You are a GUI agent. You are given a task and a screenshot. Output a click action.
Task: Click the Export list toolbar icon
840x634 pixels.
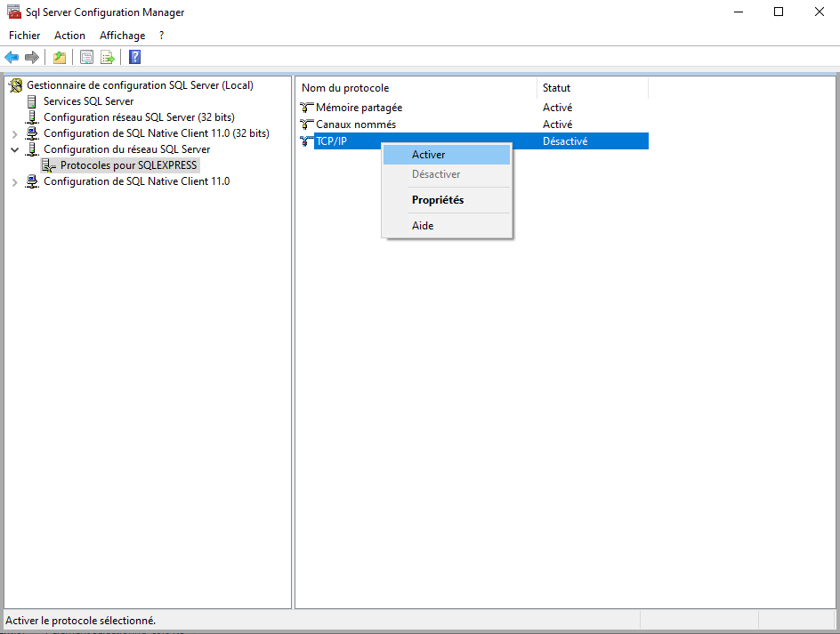click(x=108, y=58)
